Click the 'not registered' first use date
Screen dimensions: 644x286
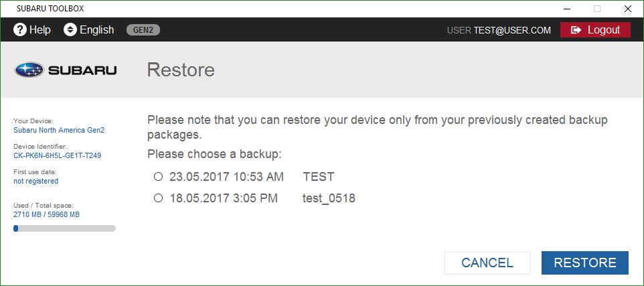pos(35,182)
